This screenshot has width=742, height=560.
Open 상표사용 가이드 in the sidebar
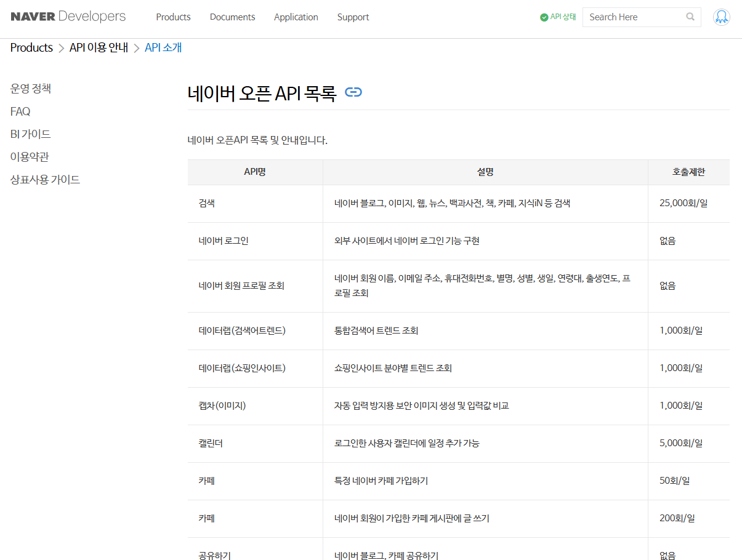(45, 180)
